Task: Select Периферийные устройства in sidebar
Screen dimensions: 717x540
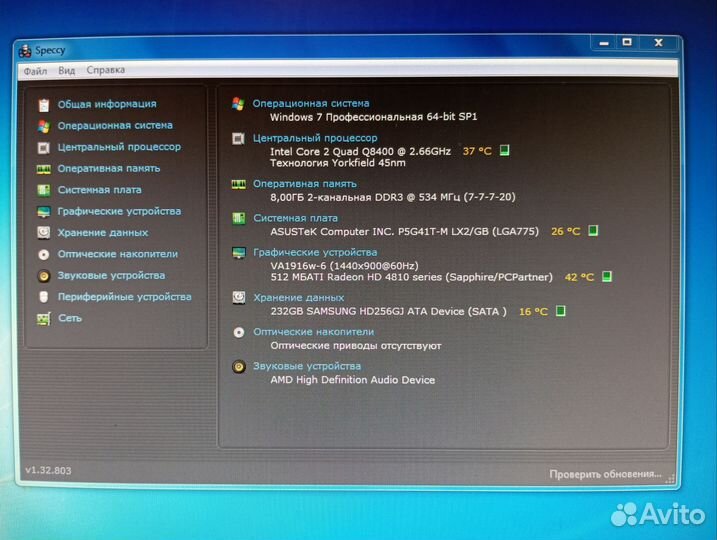Action: [124, 297]
